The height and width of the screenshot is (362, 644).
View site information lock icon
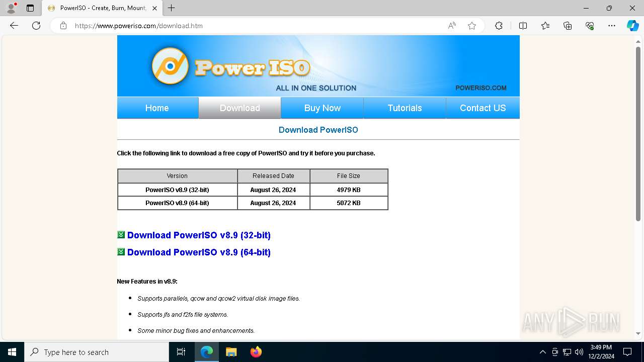(x=63, y=26)
